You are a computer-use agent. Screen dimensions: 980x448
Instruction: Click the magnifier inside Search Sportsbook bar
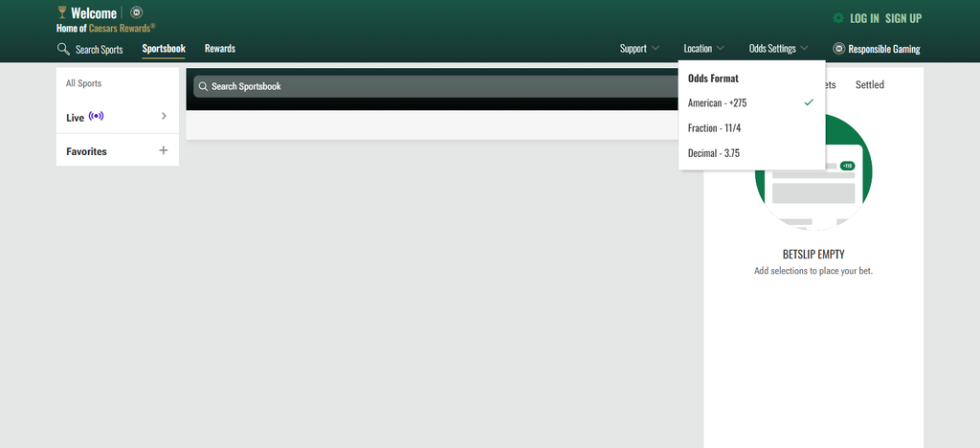coord(203,86)
